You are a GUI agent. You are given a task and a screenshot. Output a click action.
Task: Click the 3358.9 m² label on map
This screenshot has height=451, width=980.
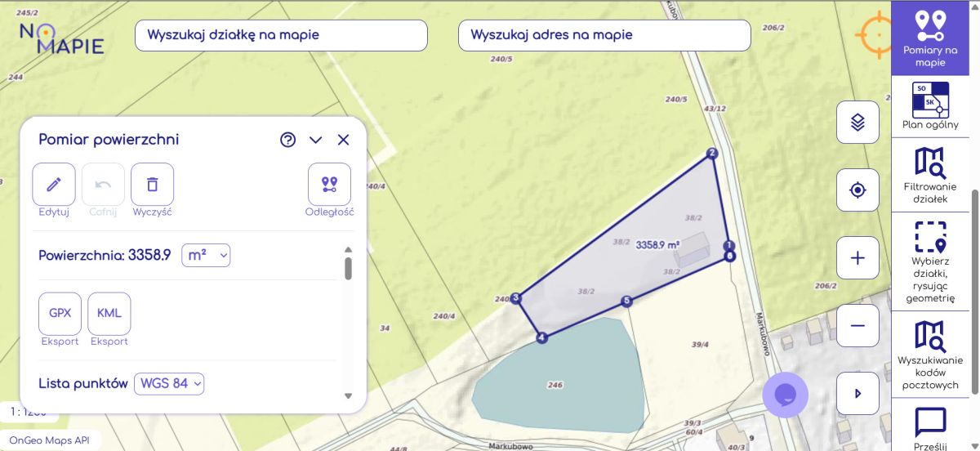(658, 244)
